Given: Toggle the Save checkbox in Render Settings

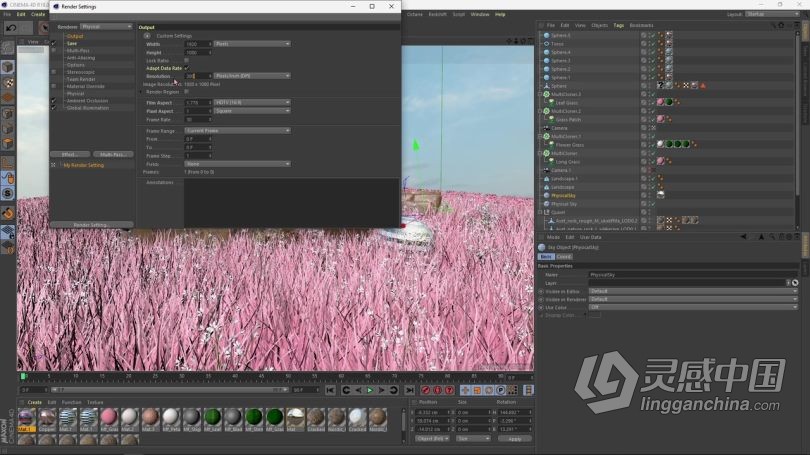Looking at the screenshot, I should 53,43.
